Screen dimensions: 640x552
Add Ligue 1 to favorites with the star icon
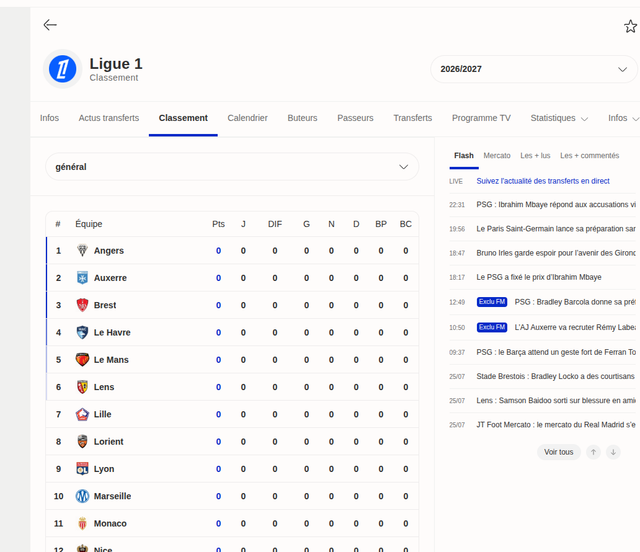[x=631, y=27]
